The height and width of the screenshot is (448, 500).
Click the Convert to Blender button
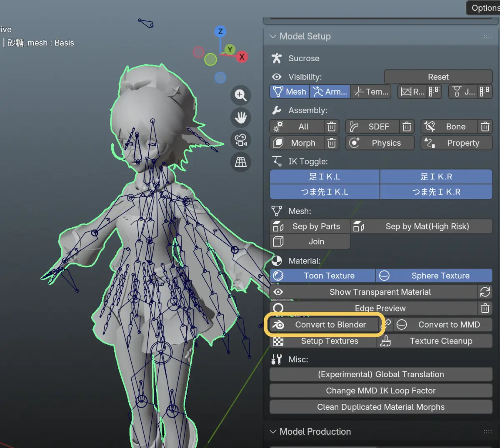coord(324,324)
